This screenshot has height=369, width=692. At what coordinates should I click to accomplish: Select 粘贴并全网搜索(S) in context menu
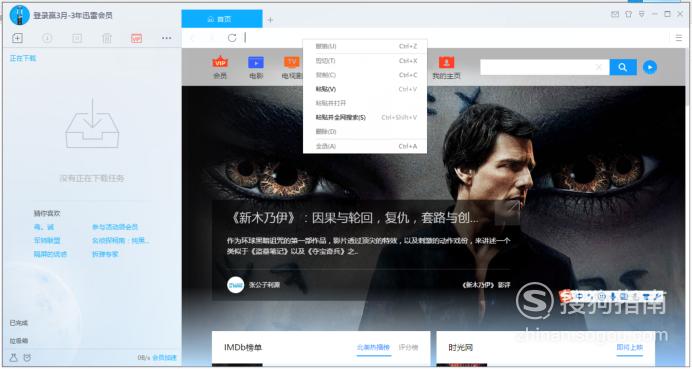pos(365,117)
